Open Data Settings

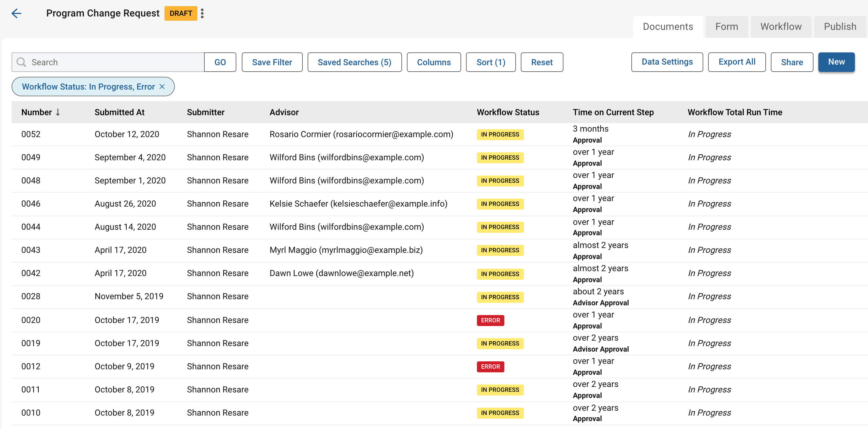(x=667, y=62)
